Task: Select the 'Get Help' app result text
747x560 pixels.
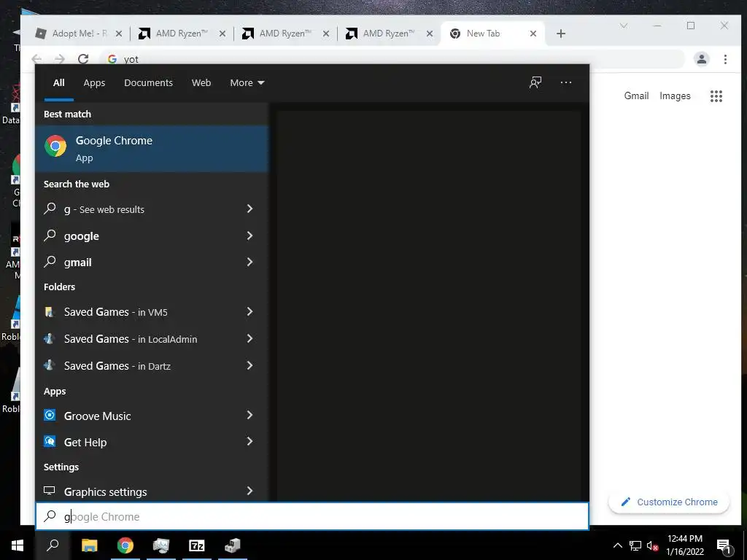Action: click(x=85, y=443)
